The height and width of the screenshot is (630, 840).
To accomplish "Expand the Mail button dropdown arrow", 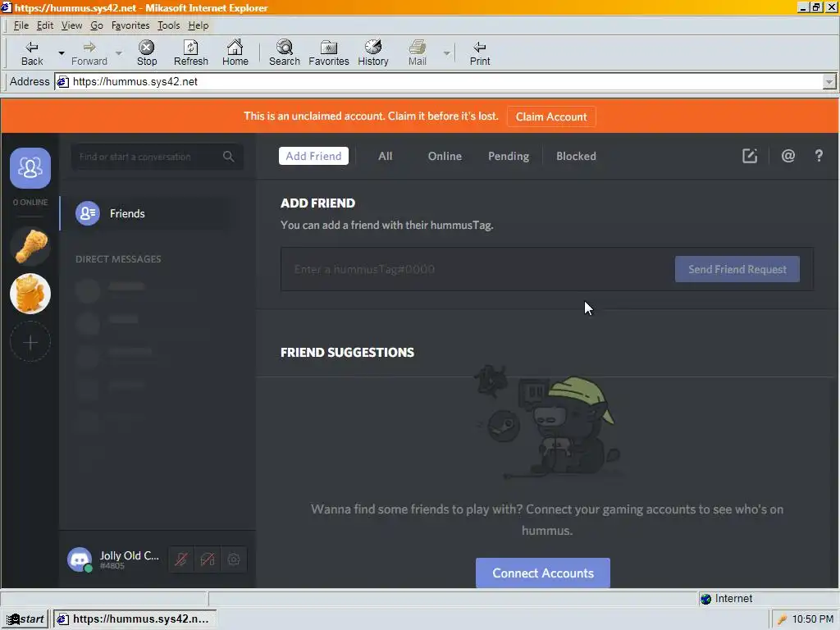I will (446, 53).
